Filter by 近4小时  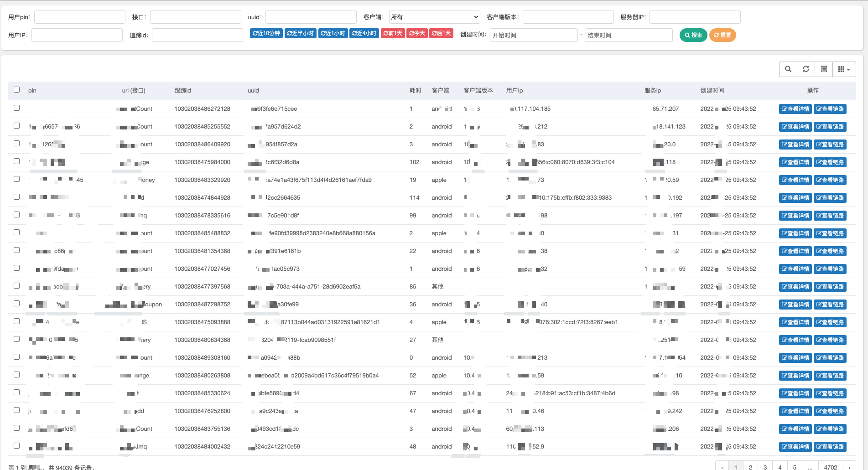click(364, 33)
